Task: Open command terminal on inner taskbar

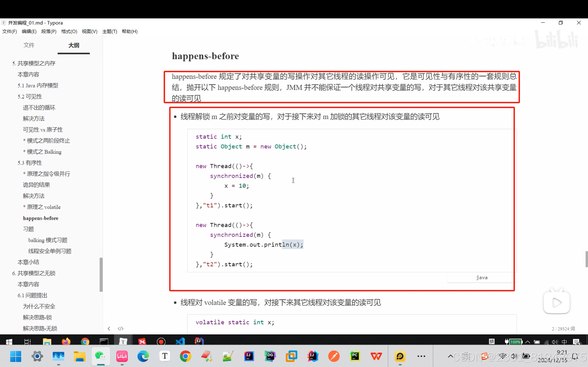Action: 104,342
